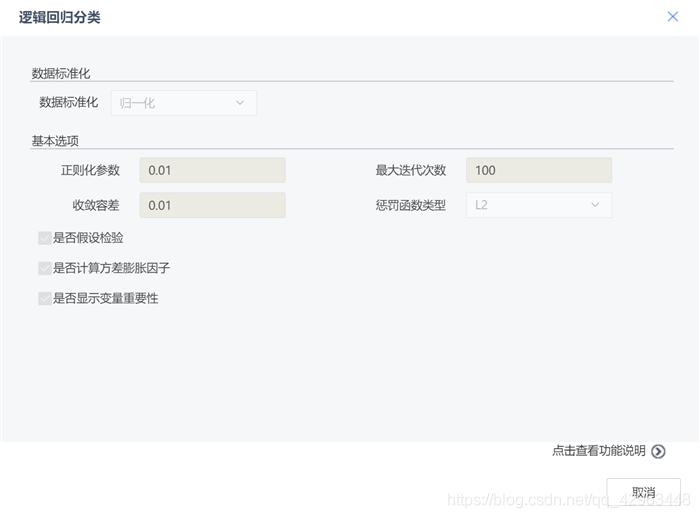The image size is (700, 518).
Task: Close the 逻辑回归分类 dialog with the X
Action: pyautogui.click(x=672, y=17)
